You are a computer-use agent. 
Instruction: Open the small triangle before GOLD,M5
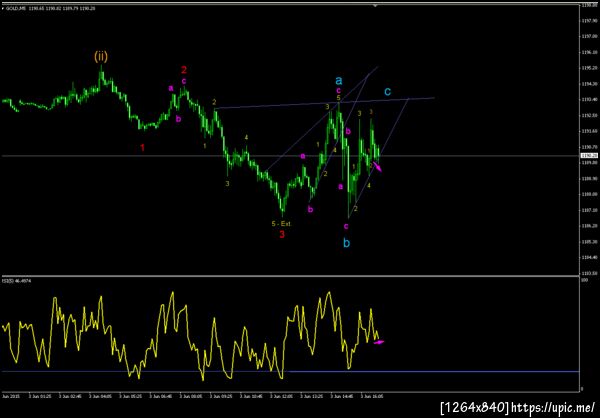pos(3,7)
